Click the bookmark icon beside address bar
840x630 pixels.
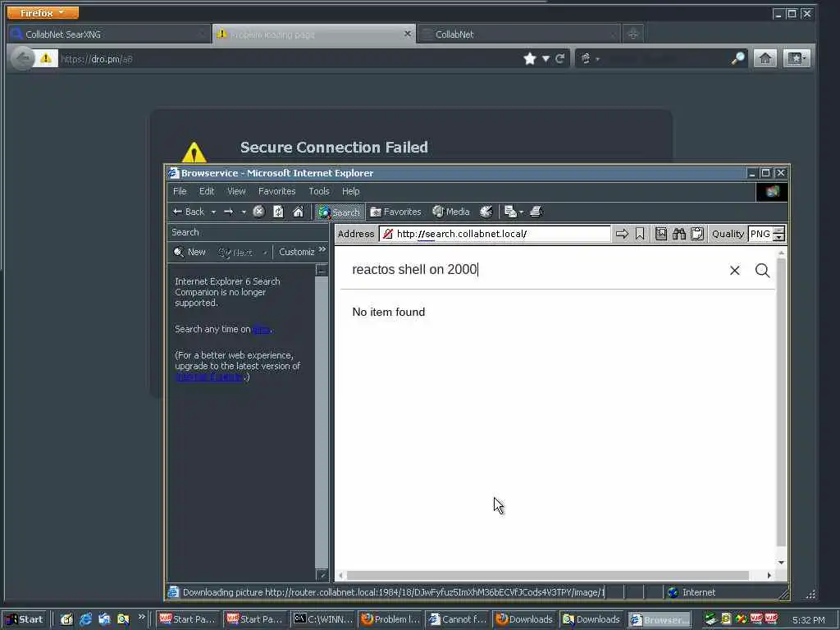click(x=640, y=234)
